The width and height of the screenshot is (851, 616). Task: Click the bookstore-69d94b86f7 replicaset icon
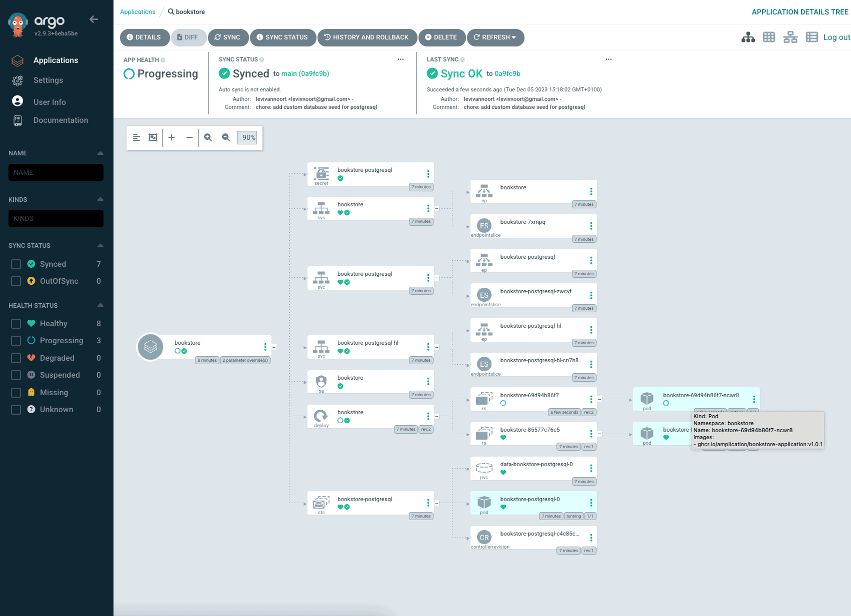pos(484,399)
